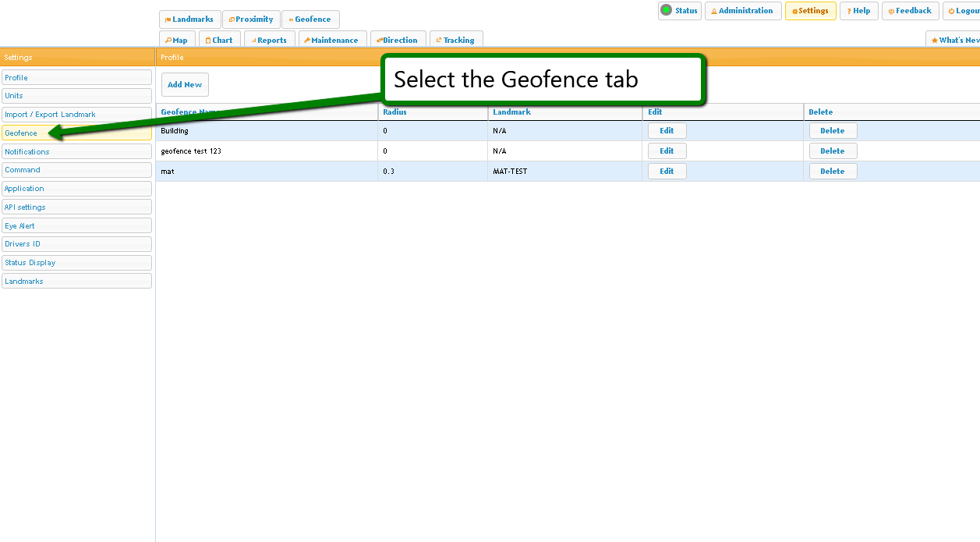This screenshot has height=542, width=980.
Task: Open Notifications in the settings sidebar
Action: (x=76, y=152)
